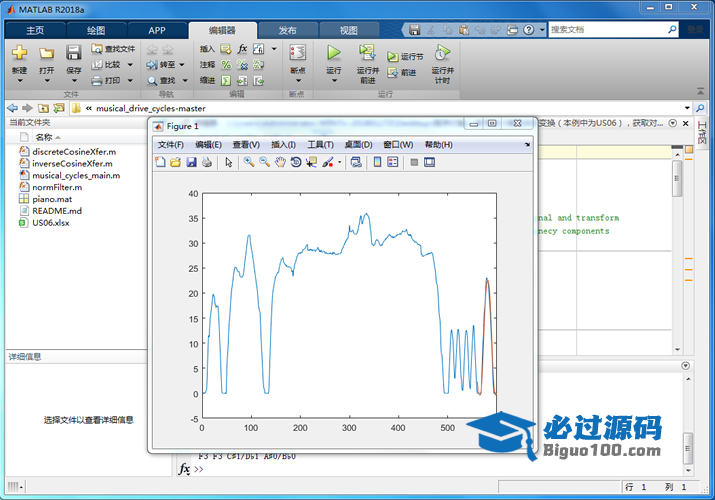Switch to the Plots (绘图) tab
This screenshot has height=500, width=715.
coord(96,30)
